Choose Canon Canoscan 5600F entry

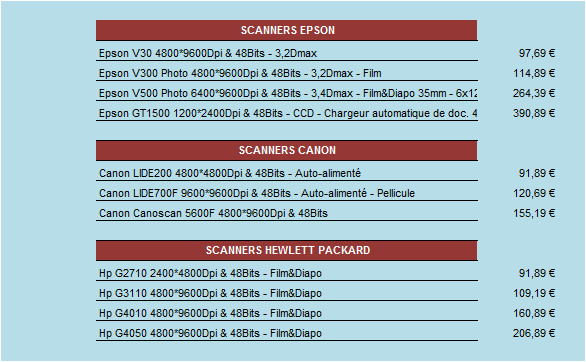(287, 213)
